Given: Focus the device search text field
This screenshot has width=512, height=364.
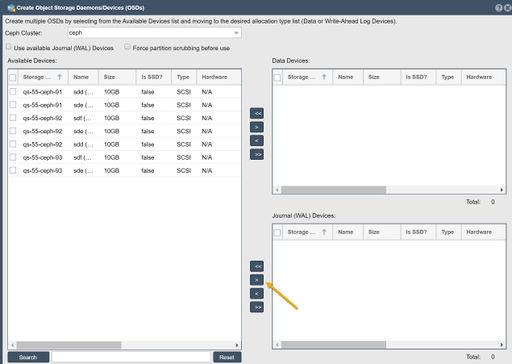Looking at the screenshot, I should 131,357.
